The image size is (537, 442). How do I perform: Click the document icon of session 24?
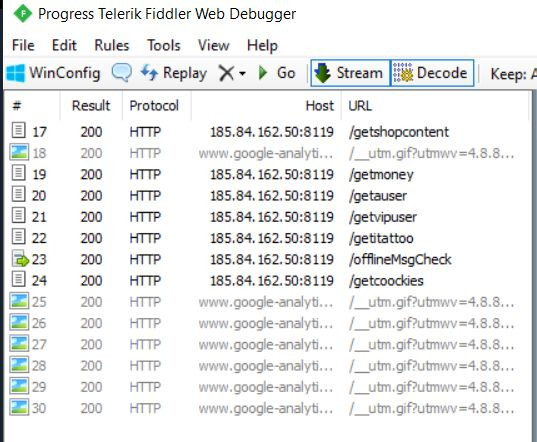click(18, 279)
